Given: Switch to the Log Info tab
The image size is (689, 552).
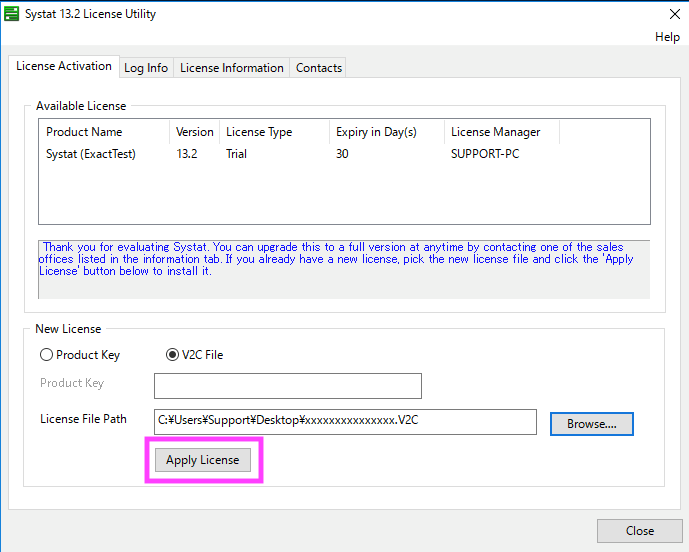Looking at the screenshot, I should click(146, 68).
